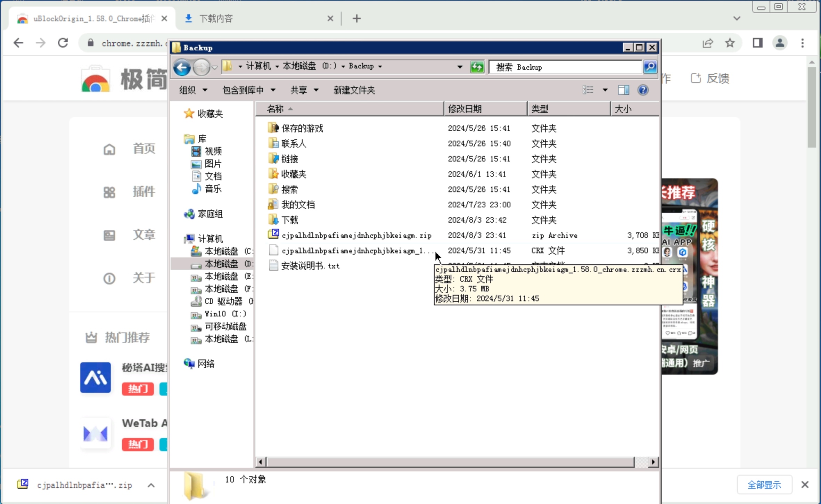The image size is (821, 504).
Task: Open the 组织 dropdown menu
Action: pyautogui.click(x=193, y=90)
